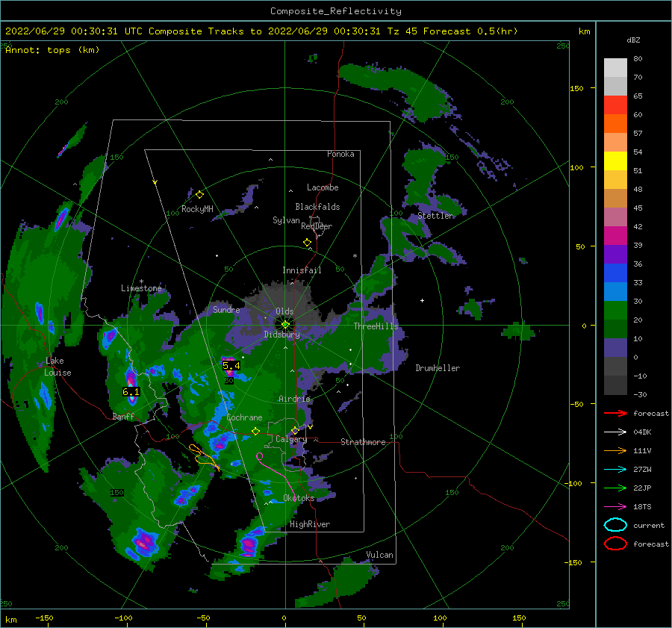Screen dimensions: 672x628
Task: Click the light blue 30-33 dBZ swatch
Action: [x=615, y=292]
